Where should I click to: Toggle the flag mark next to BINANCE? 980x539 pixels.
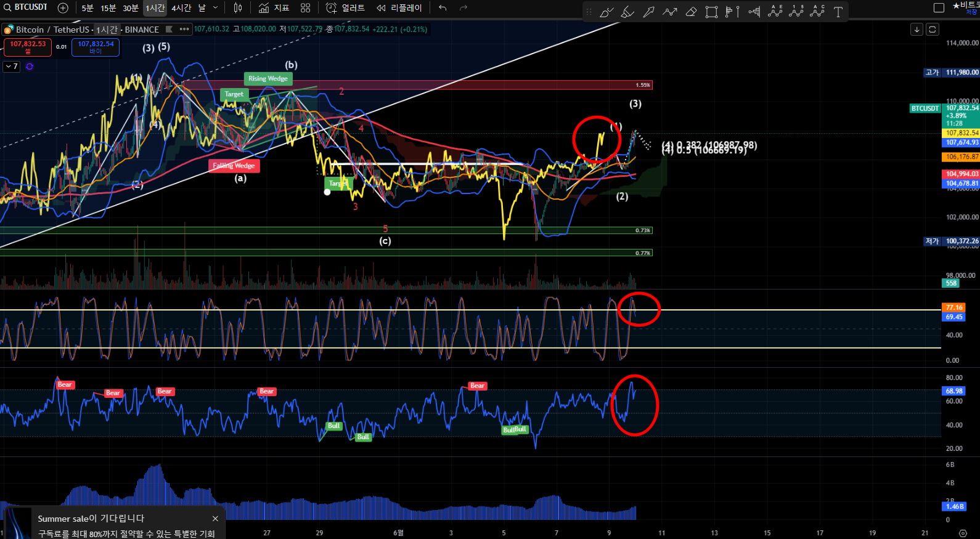click(169, 29)
